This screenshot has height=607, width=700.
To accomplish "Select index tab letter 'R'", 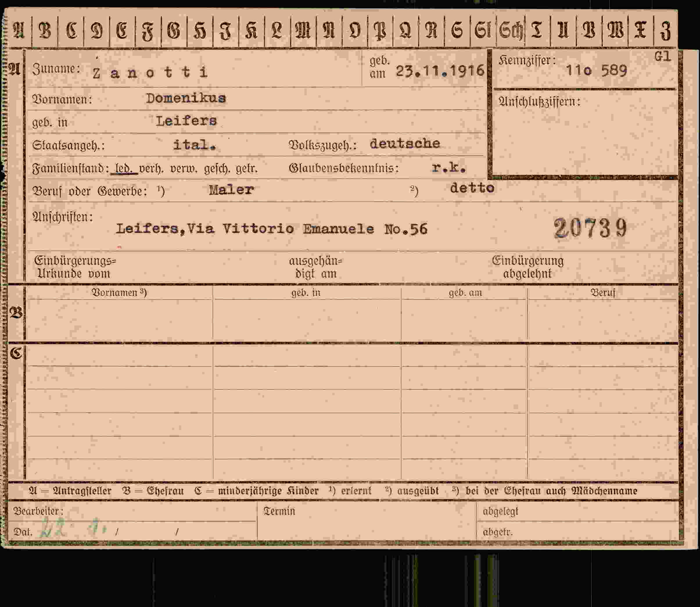I will pos(431,30).
